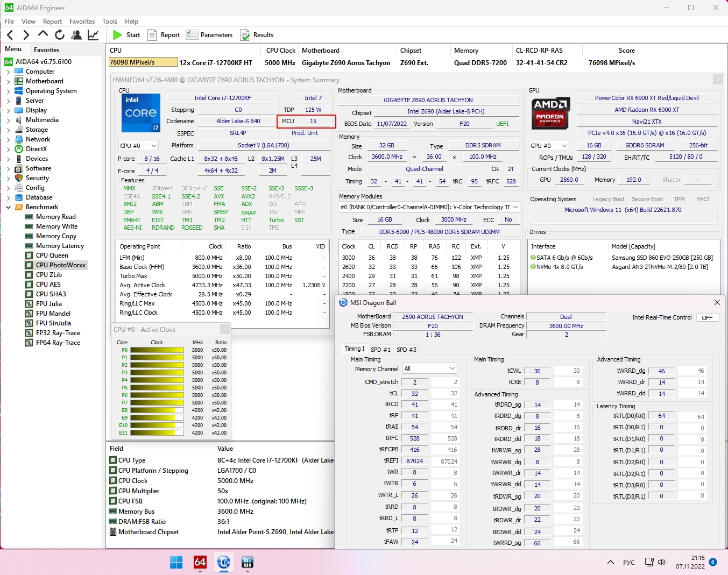This screenshot has width=728, height=575.
Task: Open the Tools menu
Action: [x=110, y=22]
